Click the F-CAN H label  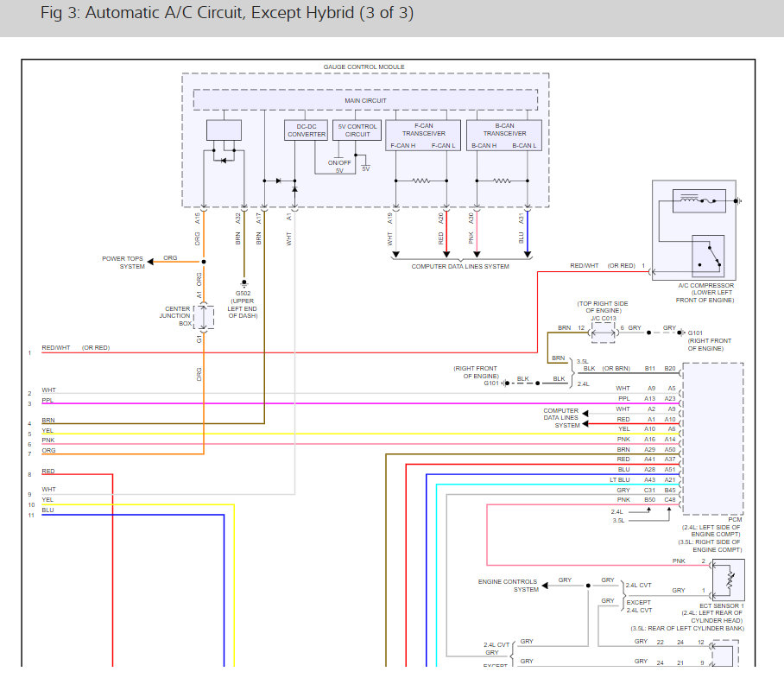click(x=403, y=145)
